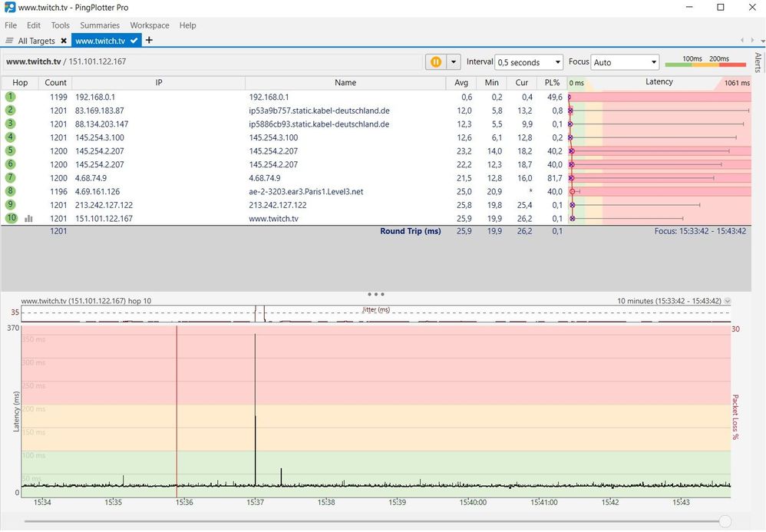Expand the 10 minutes timeframe dropdown on graph

(x=728, y=301)
